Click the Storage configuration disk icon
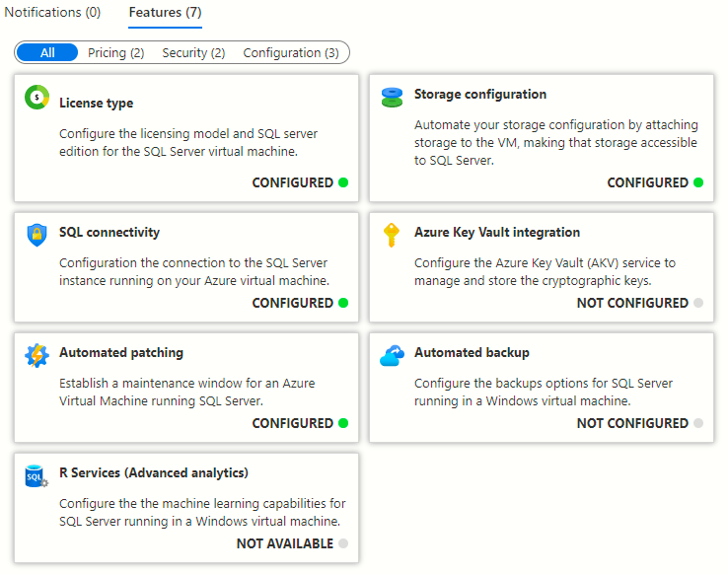 pos(392,98)
